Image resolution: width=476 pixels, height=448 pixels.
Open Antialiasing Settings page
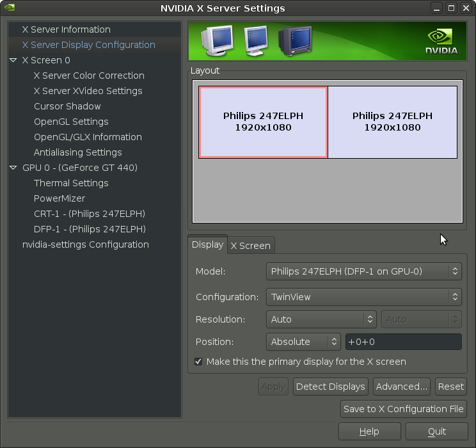coord(77,152)
